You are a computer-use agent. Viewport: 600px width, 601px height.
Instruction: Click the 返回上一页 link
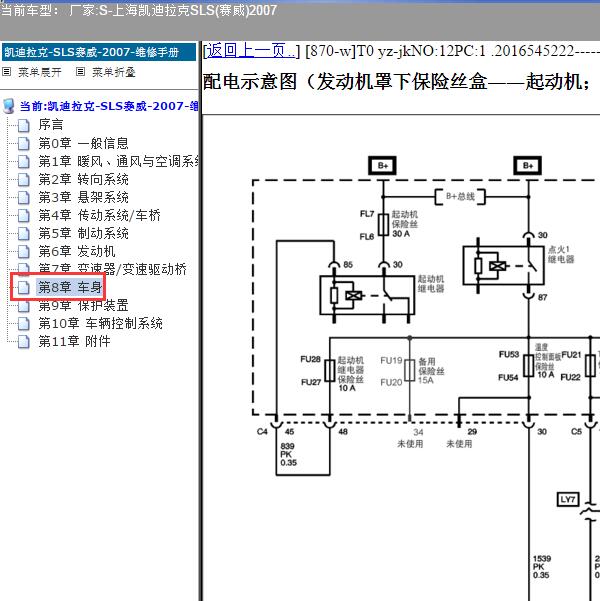click(x=252, y=51)
